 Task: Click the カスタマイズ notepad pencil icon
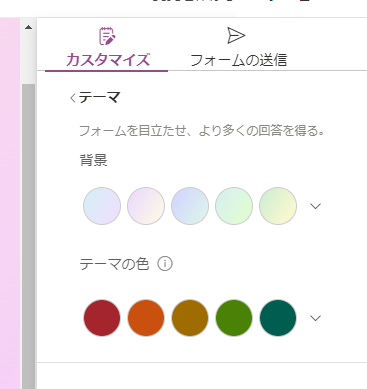coord(107,36)
